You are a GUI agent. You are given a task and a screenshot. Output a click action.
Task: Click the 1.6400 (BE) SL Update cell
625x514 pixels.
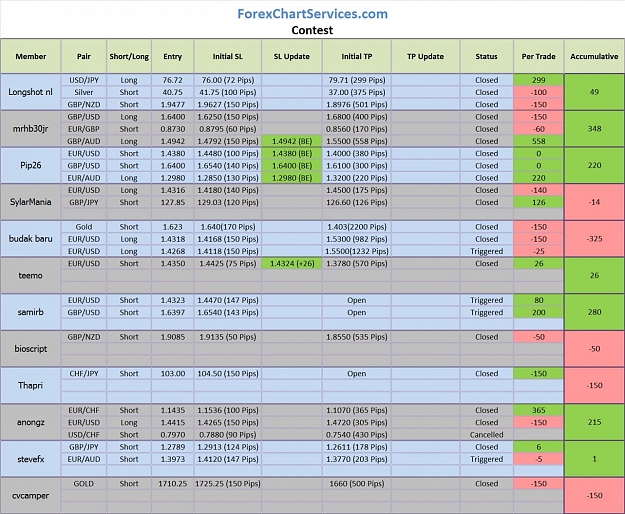click(292, 165)
